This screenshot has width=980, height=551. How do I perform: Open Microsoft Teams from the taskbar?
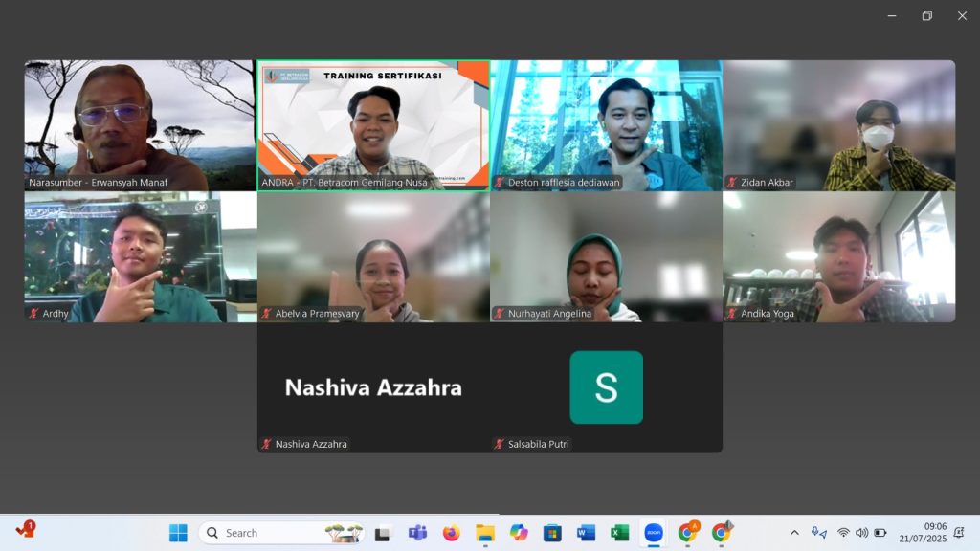point(417,533)
